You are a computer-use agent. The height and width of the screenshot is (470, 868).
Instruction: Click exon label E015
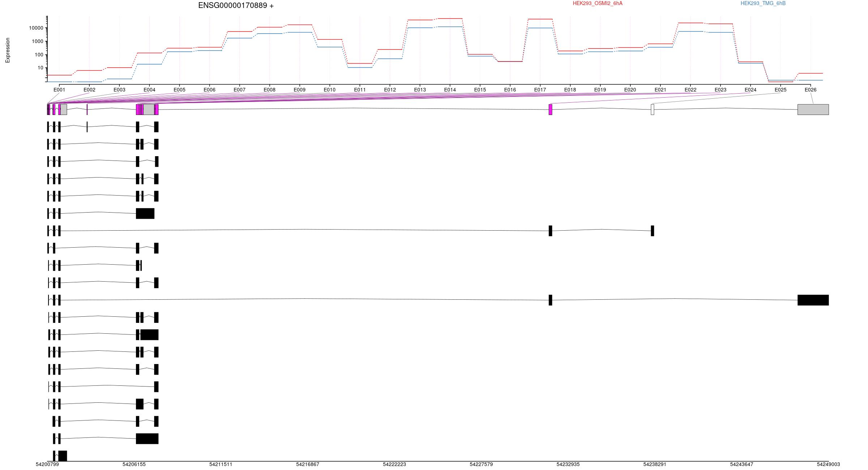click(x=480, y=90)
